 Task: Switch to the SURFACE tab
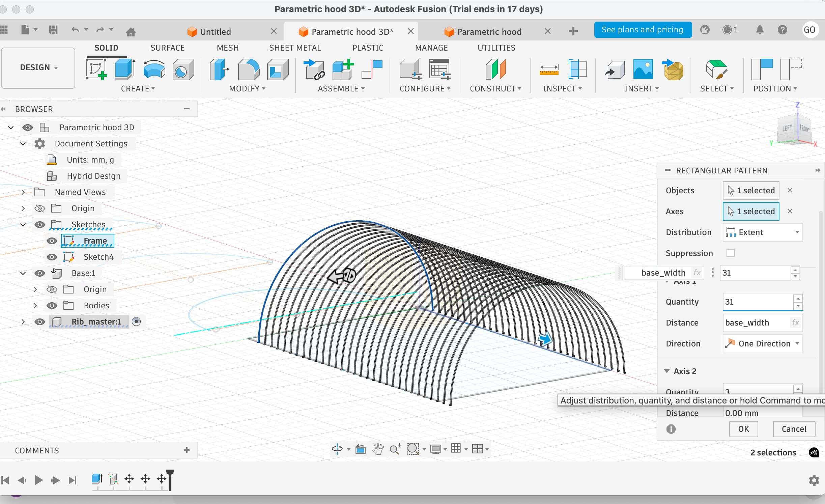pos(167,48)
